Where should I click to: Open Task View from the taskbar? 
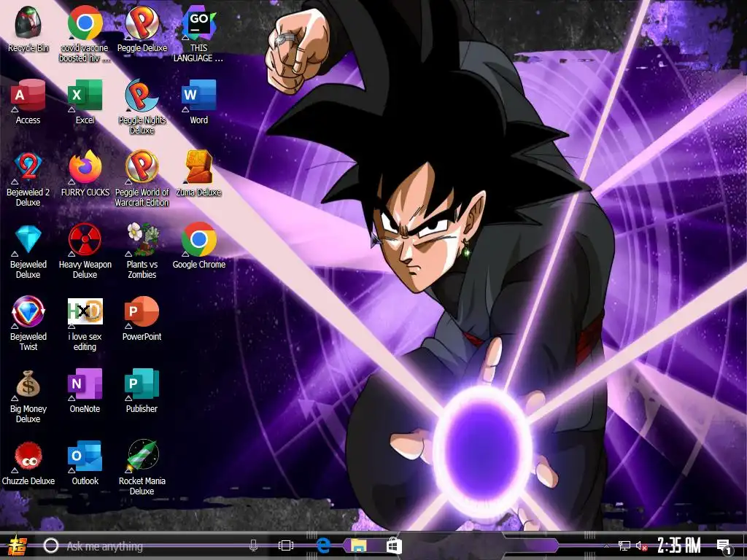[286, 545]
